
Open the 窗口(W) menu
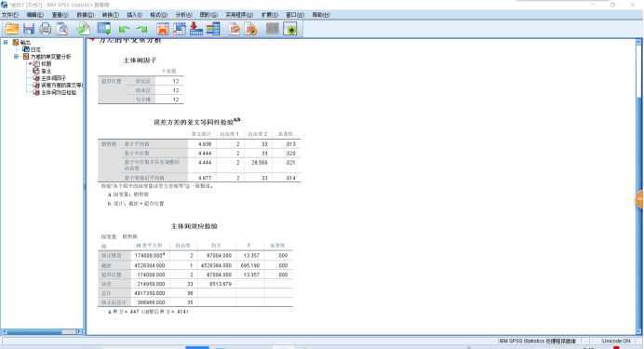click(x=295, y=15)
